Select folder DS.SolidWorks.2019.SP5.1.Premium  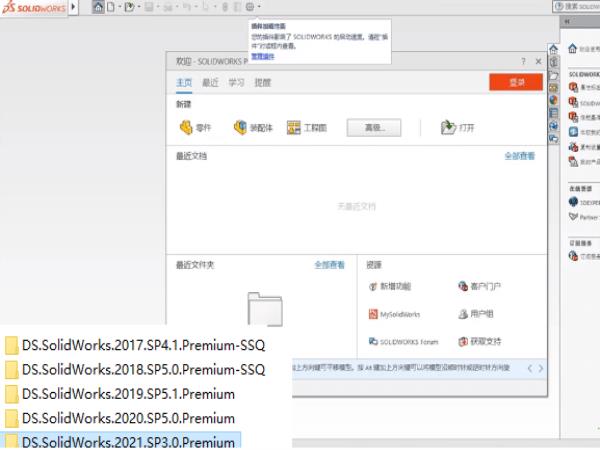tap(120, 394)
